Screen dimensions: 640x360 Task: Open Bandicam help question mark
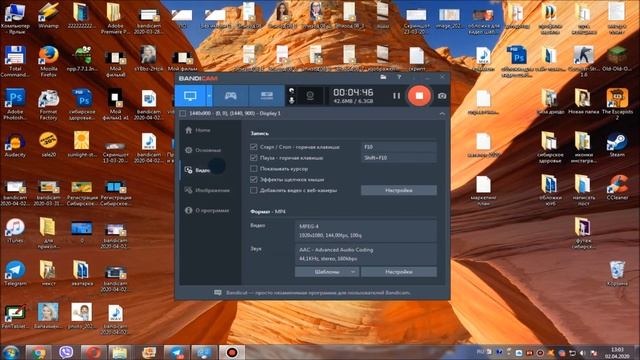pos(399,77)
